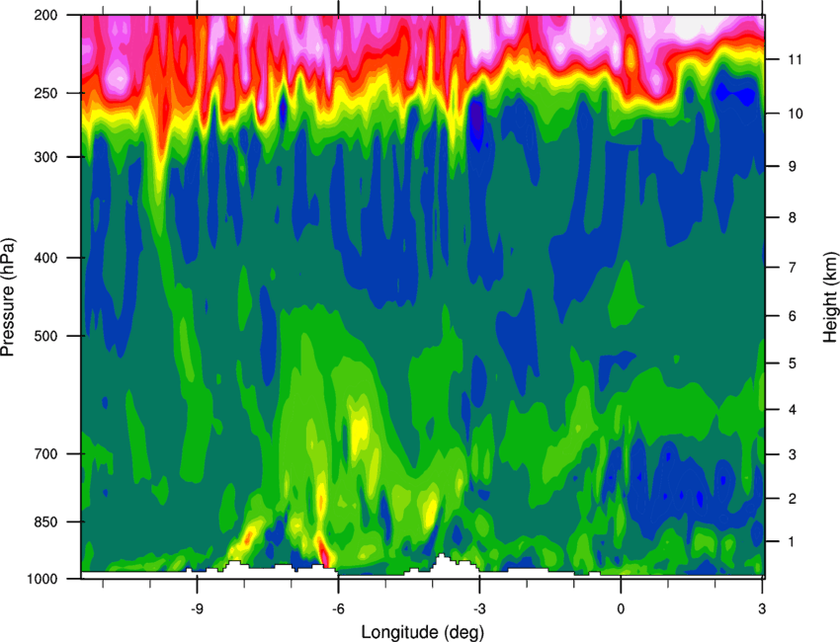
Task: Click the 'Height (km)' axis title
Action: tap(830, 296)
